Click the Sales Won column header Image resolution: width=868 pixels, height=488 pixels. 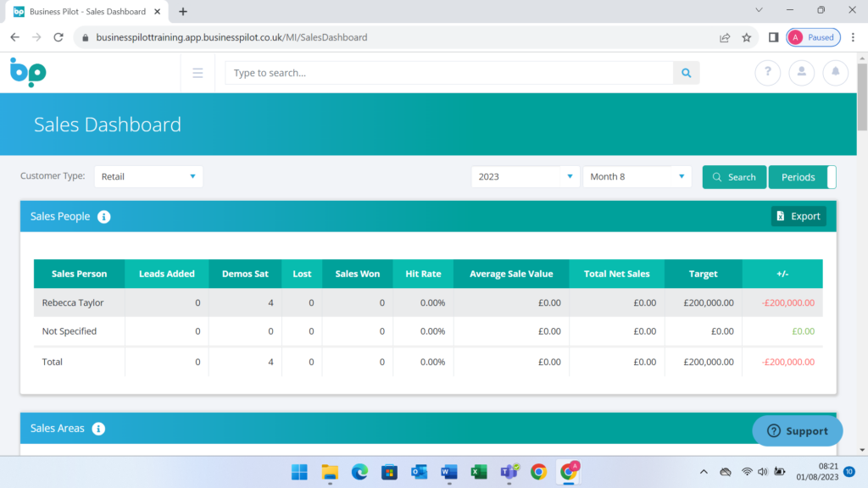[x=358, y=274]
